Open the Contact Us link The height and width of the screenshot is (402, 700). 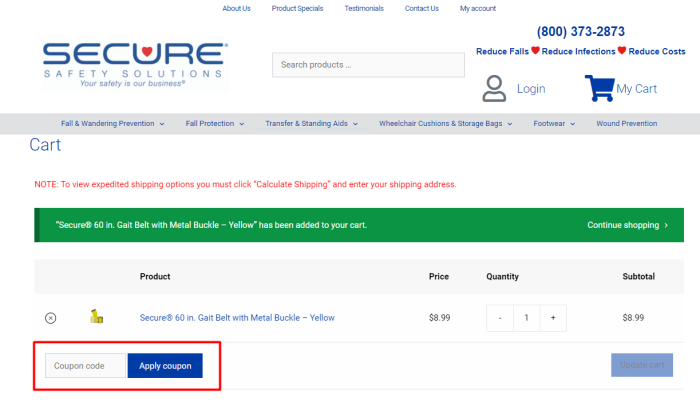tap(421, 8)
